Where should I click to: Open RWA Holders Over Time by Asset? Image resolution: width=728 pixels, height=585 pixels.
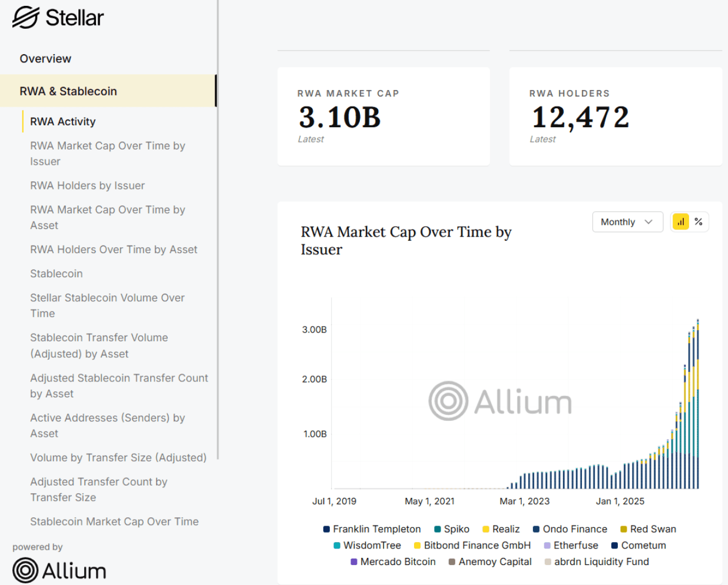tap(114, 250)
